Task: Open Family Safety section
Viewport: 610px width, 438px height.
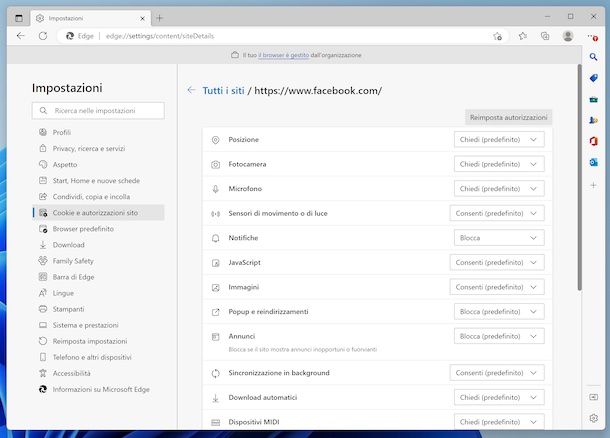Action: [x=98, y=261]
